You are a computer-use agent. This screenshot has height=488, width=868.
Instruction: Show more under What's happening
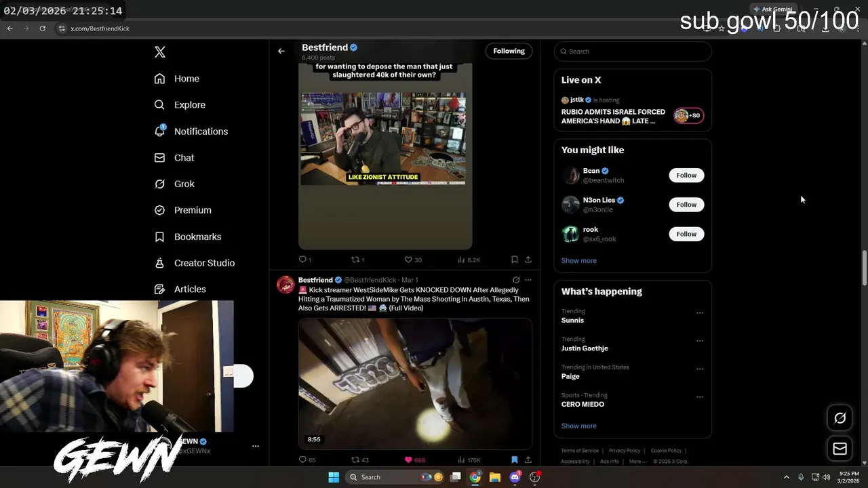[x=578, y=426]
